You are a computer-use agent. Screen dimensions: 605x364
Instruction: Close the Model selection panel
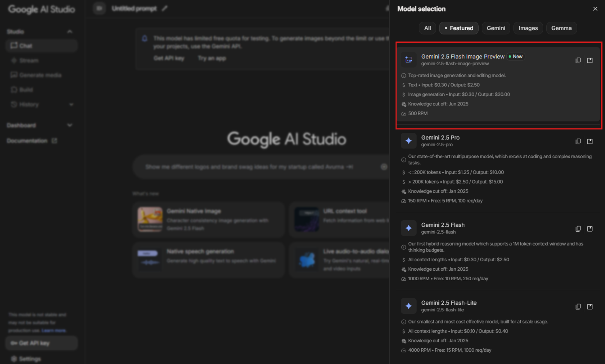[x=595, y=9]
